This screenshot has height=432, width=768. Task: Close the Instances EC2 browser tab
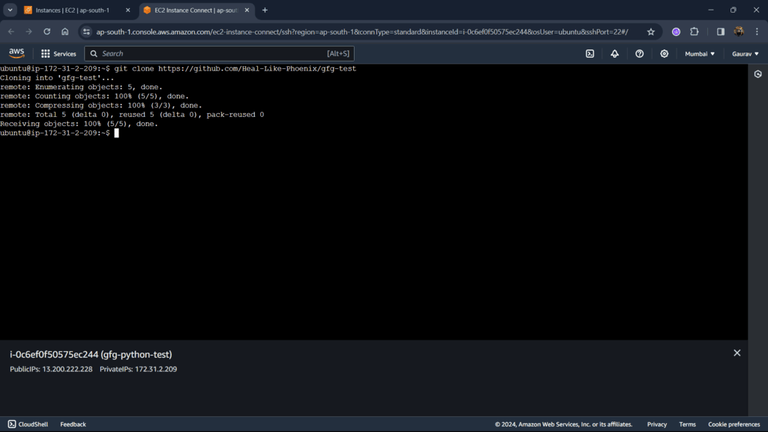click(128, 10)
